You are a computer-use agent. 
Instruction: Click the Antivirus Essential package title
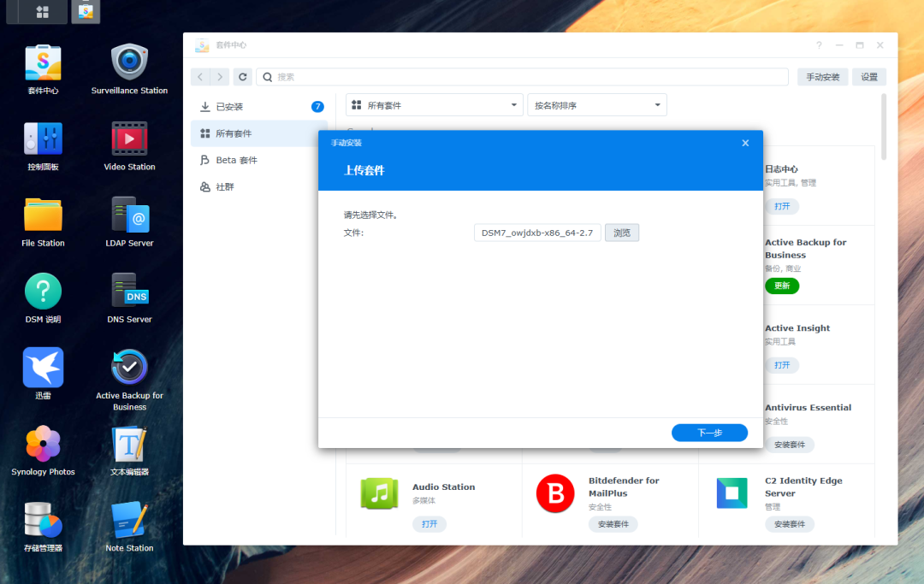point(808,407)
